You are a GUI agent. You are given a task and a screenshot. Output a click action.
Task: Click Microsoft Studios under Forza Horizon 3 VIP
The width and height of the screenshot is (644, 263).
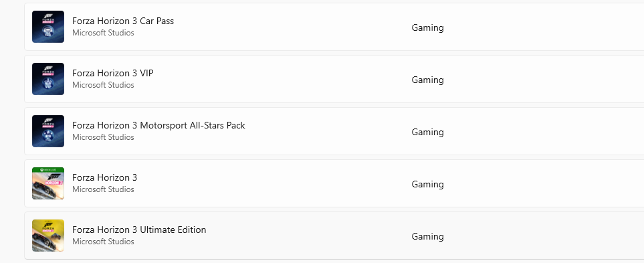pyautogui.click(x=103, y=85)
